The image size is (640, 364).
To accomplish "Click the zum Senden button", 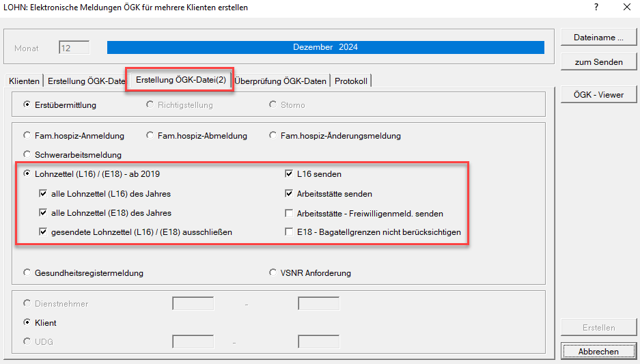I will pyautogui.click(x=598, y=62).
